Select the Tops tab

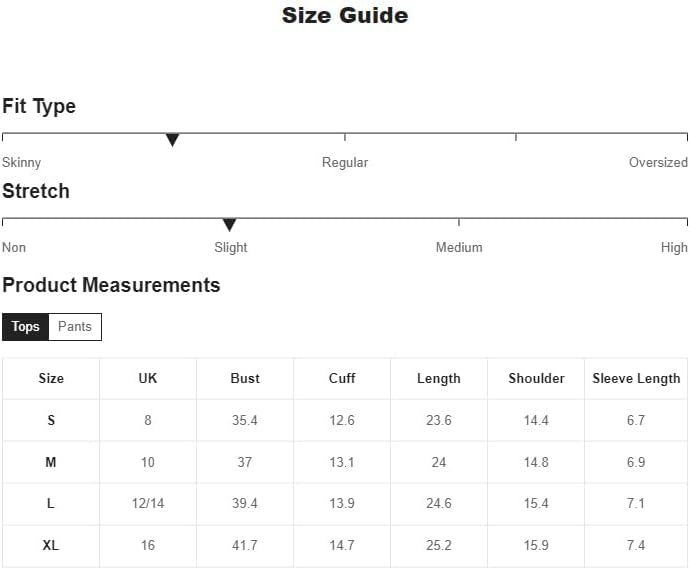point(26,327)
